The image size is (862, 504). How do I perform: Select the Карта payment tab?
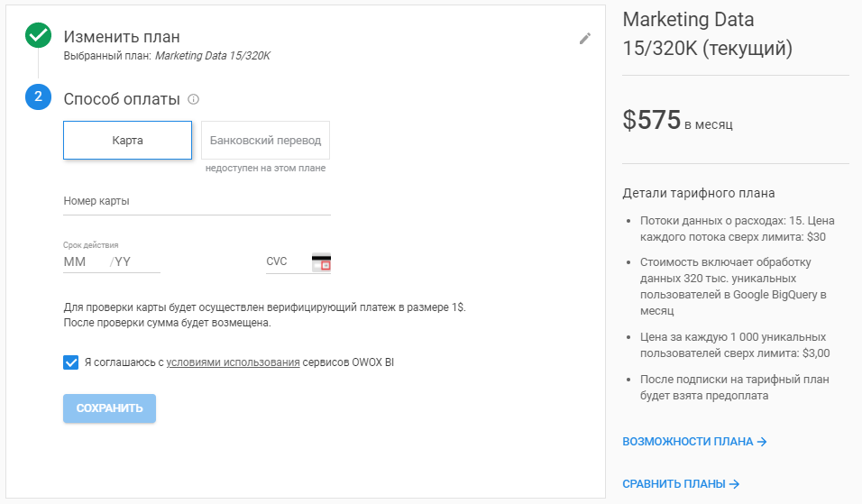pyautogui.click(x=127, y=140)
